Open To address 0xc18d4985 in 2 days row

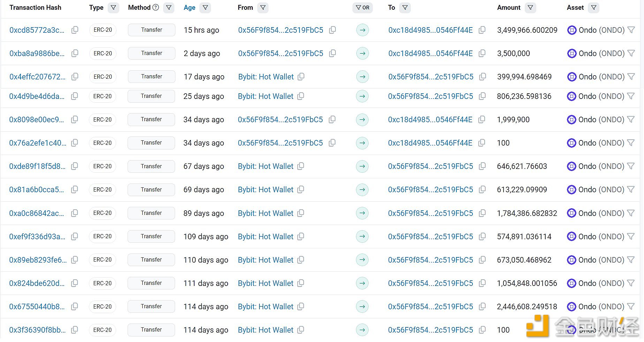pos(431,53)
